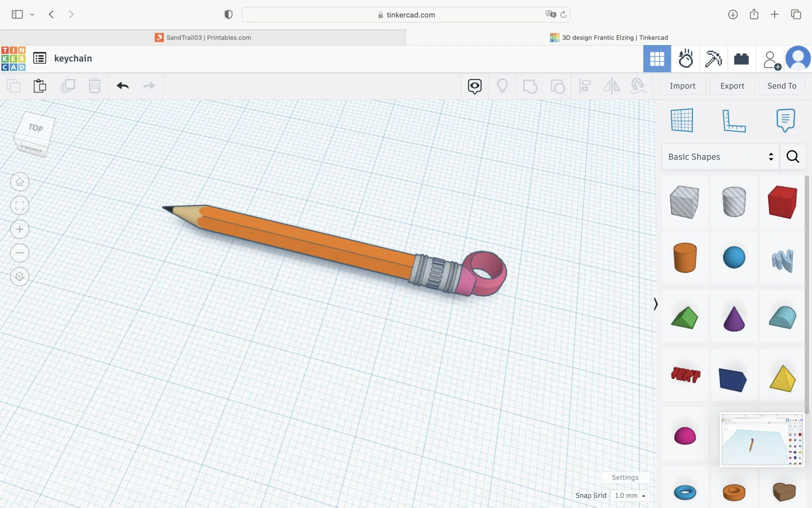The height and width of the screenshot is (508, 812).
Task: Open Sim Lab icon
Action: pyautogui.click(x=686, y=59)
